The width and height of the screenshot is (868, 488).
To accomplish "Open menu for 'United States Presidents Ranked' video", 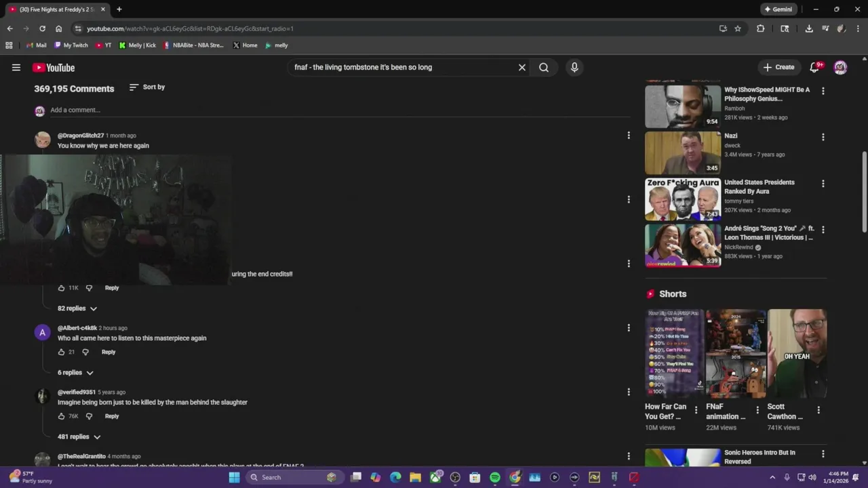I will [x=823, y=184].
